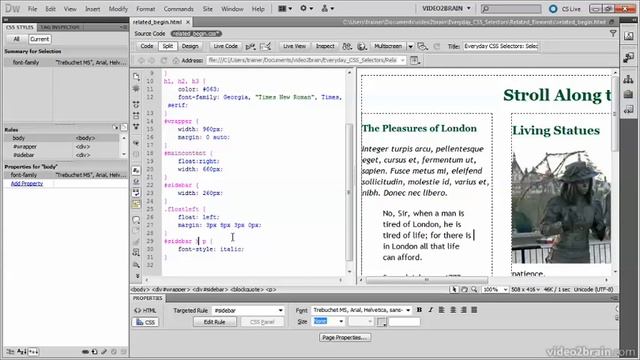The image size is (640, 360).
Task: Select the body rule row
Action: click(62, 138)
